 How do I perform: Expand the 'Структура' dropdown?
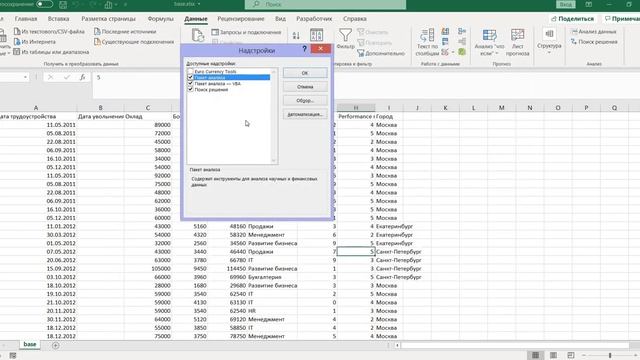click(x=549, y=53)
